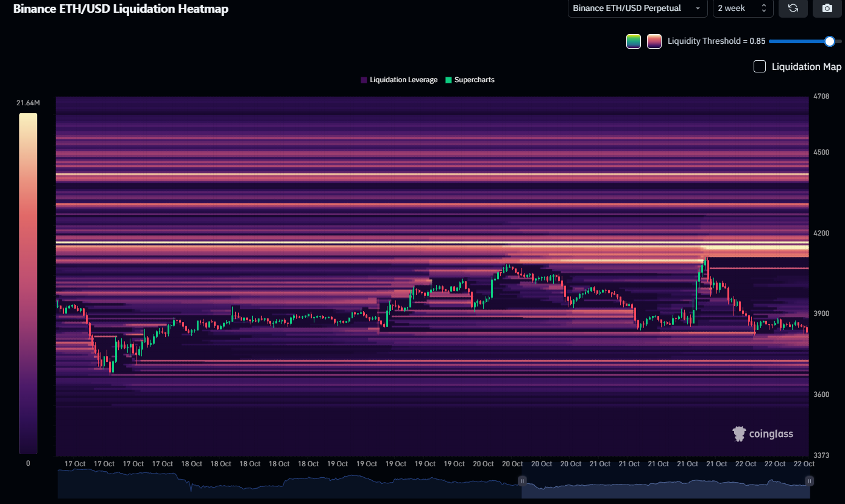Toggle the Supercharts legend item

coord(470,80)
